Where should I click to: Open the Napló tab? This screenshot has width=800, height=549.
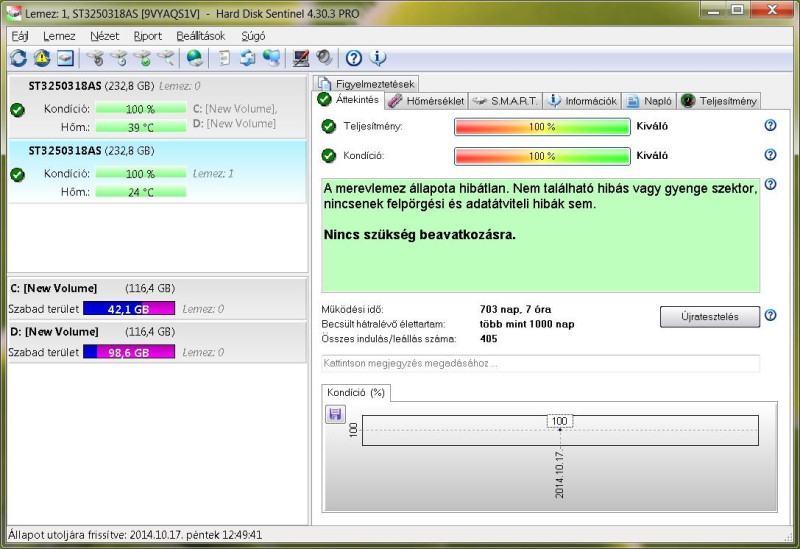coord(649,101)
